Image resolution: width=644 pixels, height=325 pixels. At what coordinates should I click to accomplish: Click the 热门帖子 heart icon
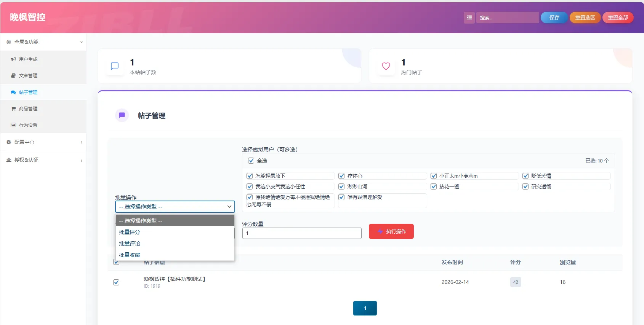386,66
